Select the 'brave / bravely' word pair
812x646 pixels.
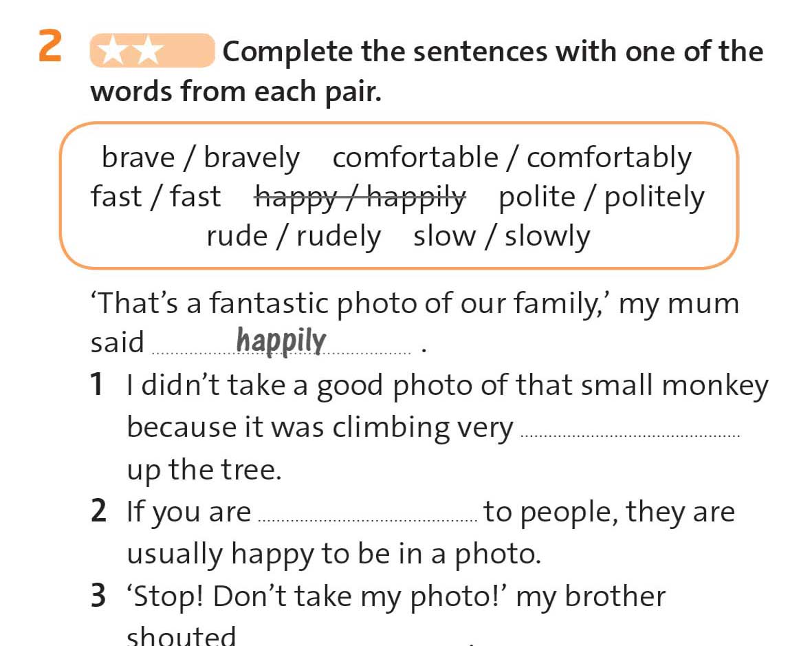click(x=200, y=158)
